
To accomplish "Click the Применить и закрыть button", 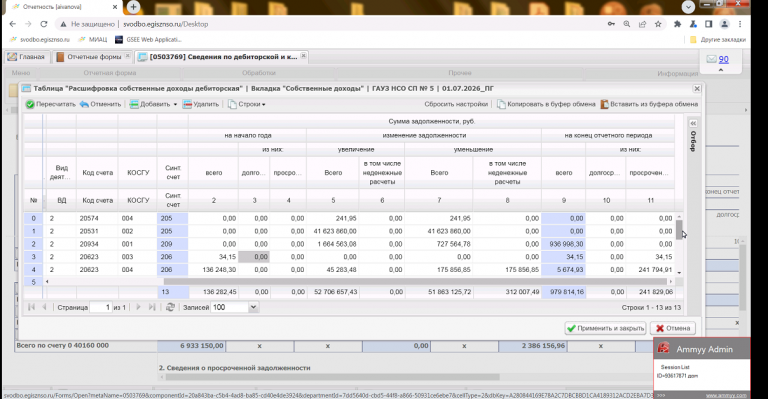I will click(605, 328).
